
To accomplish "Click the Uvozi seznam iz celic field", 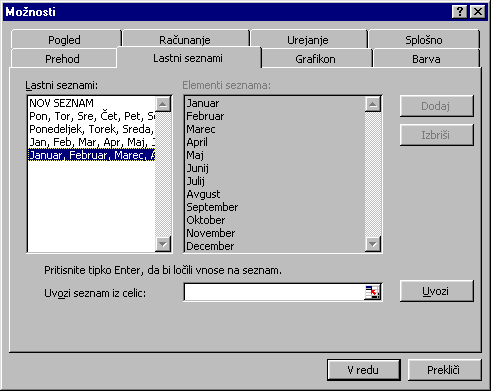I will click(x=274, y=292).
